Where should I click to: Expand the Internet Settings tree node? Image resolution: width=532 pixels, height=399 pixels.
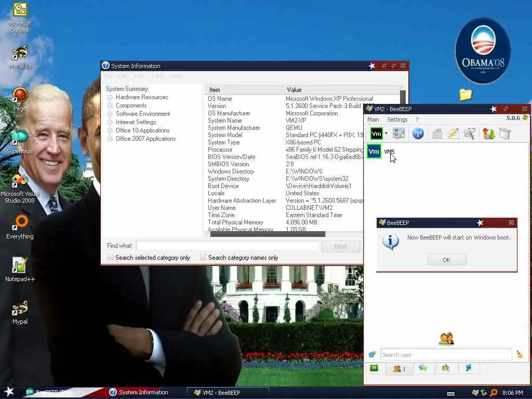click(x=110, y=122)
